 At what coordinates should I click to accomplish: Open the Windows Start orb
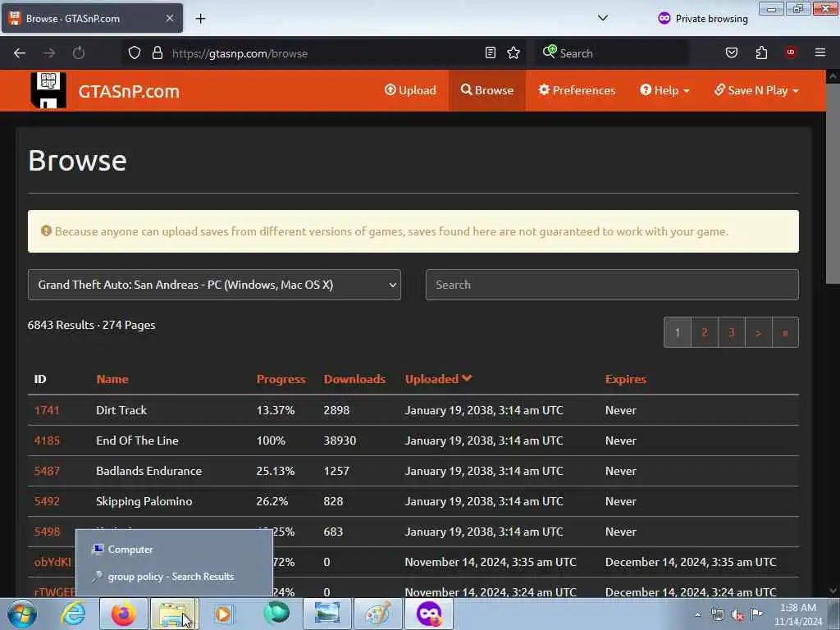pos(22,614)
